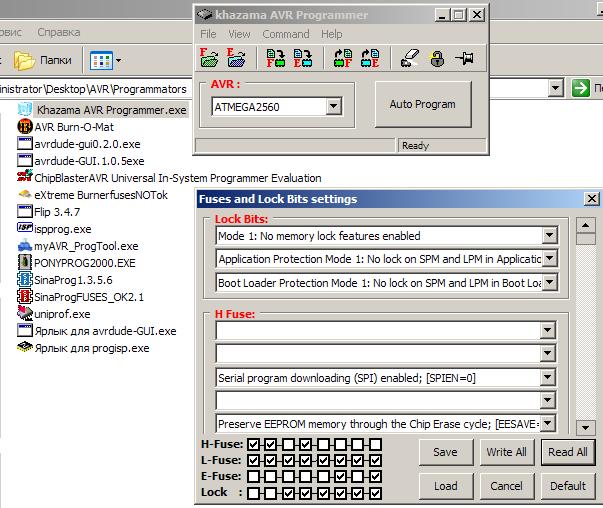Toggle the rightmost Lock bit checkbox
Viewport: 603px width, 508px height.
point(375,493)
